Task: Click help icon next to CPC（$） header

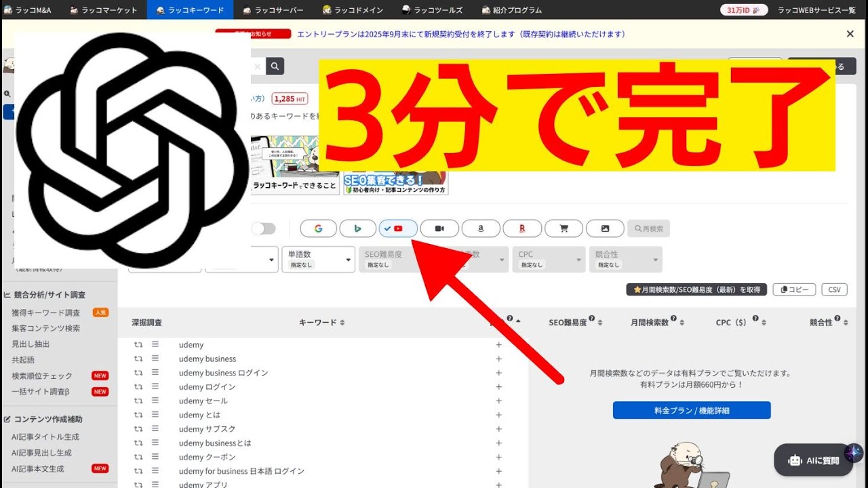Action: (x=755, y=319)
